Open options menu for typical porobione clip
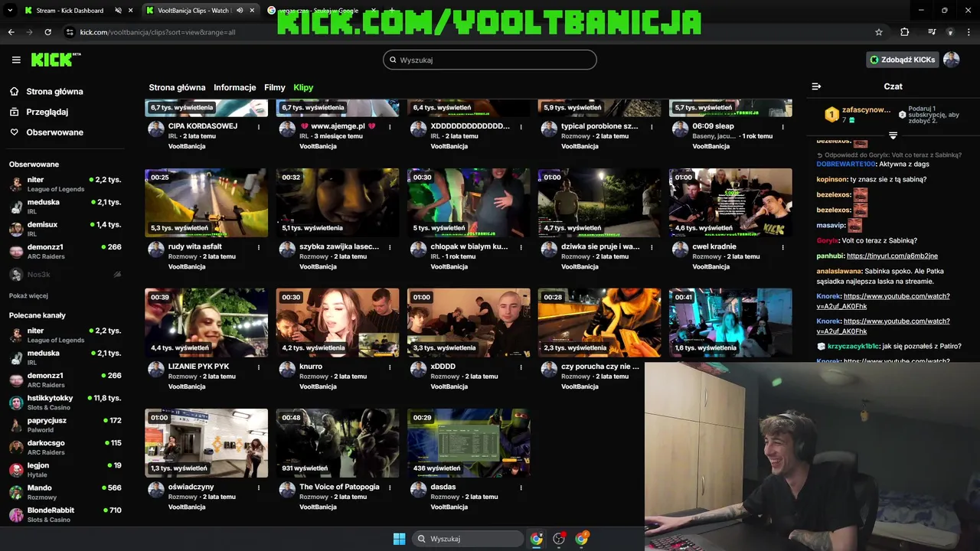 pos(652,126)
